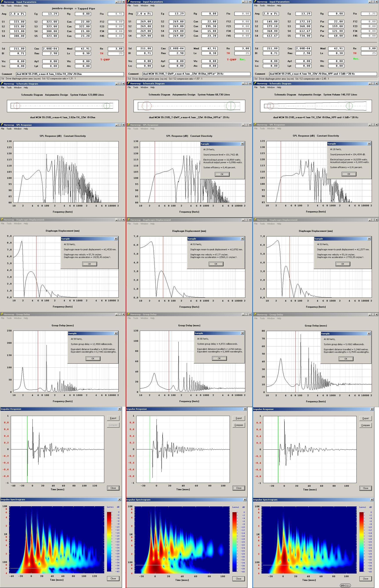Click OK in the At 28 hertz sample dialog

point(349,174)
